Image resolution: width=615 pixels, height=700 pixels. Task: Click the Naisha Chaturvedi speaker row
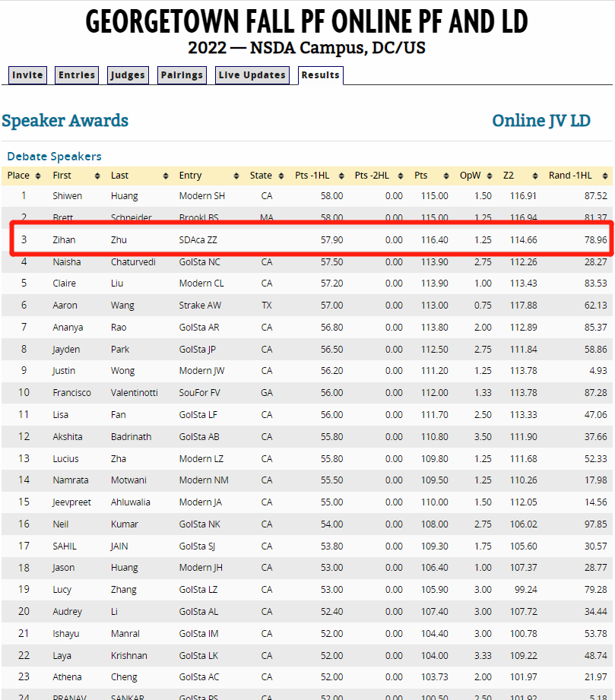307,262
